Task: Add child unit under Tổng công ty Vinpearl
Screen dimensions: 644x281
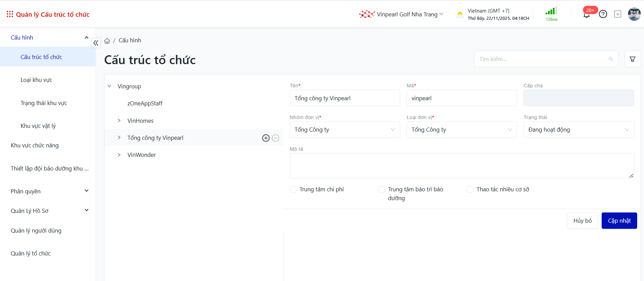Action: [x=266, y=138]
